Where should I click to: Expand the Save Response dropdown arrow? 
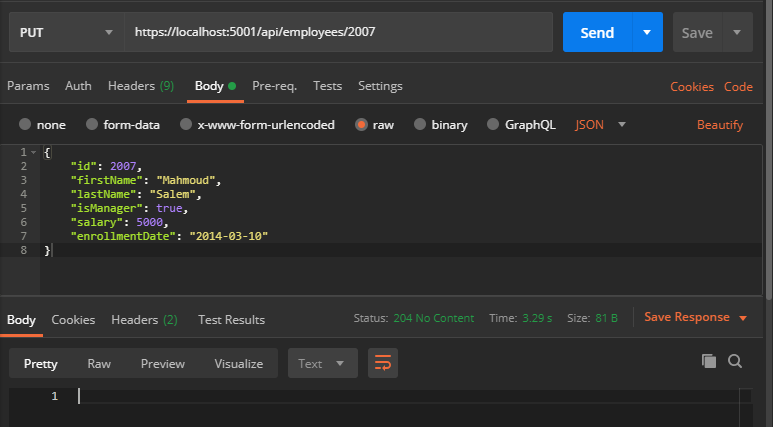(x=743, y=318)
